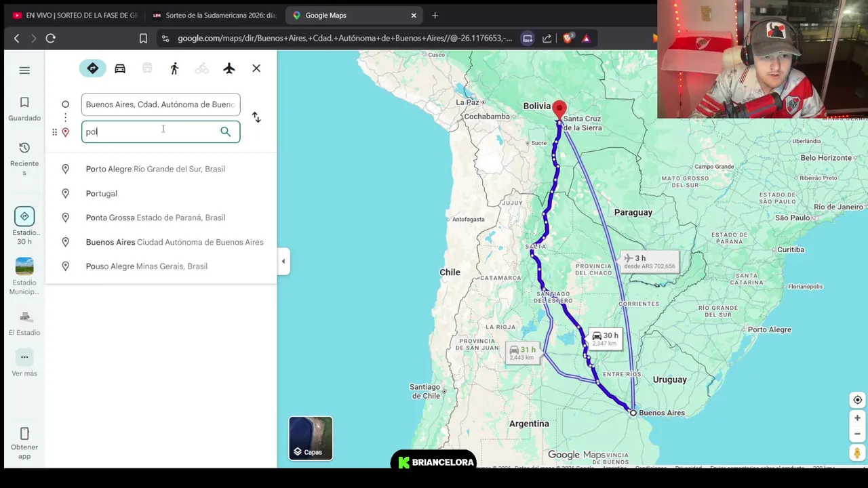Click Uruguay label on map
This screenshot has width=868, height=488.
point(669,380)
